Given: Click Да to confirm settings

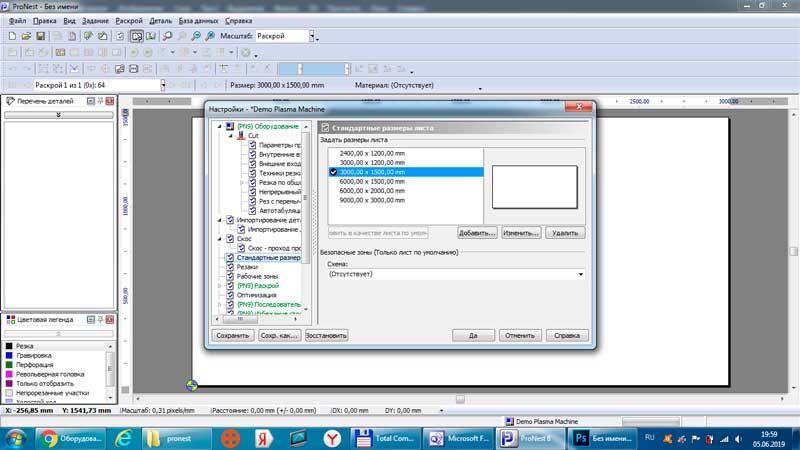Looking at the screenshot, I should coord(473,336).
